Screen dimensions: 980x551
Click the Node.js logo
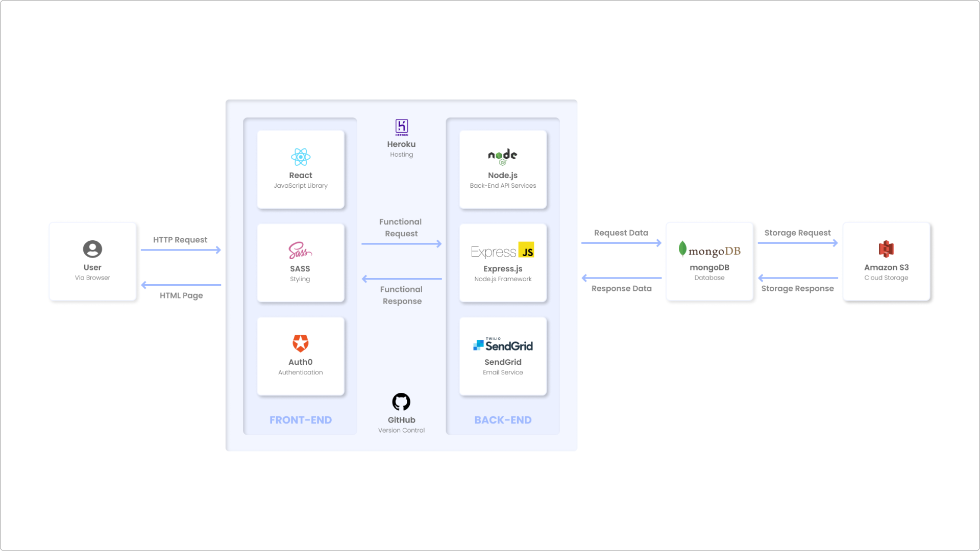point(503,157)
